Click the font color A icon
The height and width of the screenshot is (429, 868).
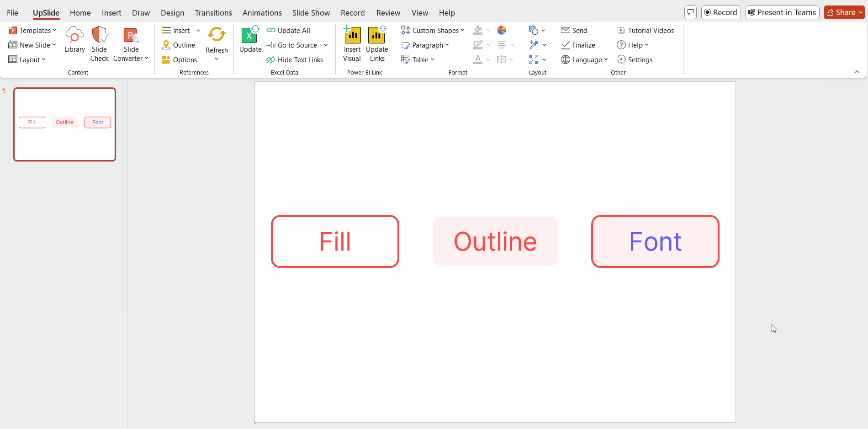click(478, 59)
